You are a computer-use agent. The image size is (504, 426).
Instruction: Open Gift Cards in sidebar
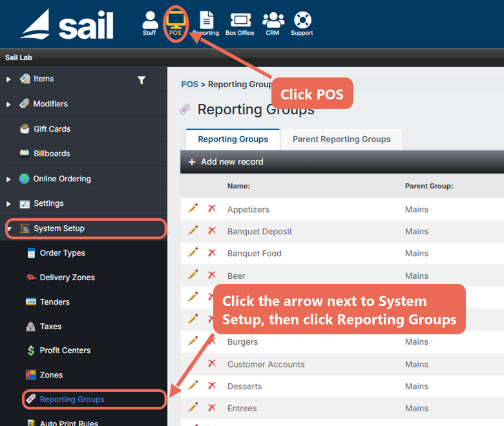coord(52,128)
